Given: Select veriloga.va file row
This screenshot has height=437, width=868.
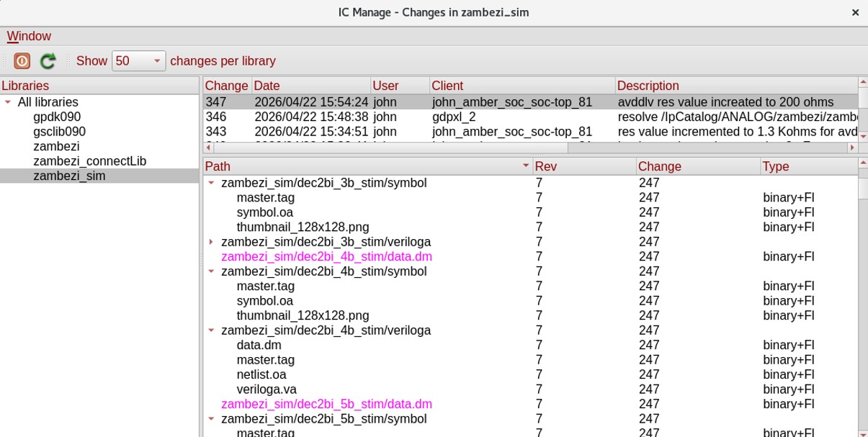Looking at the screenshot, I should click(266, 389).
